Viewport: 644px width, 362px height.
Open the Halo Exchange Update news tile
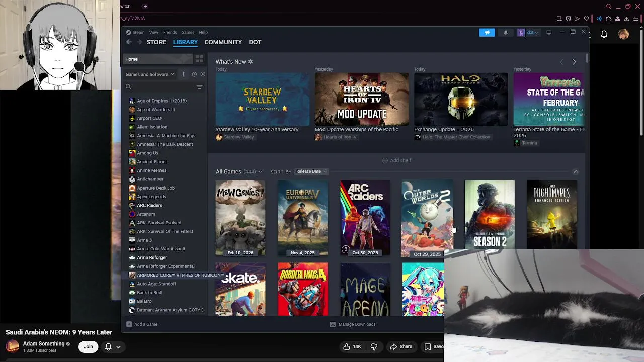[461, 100]
